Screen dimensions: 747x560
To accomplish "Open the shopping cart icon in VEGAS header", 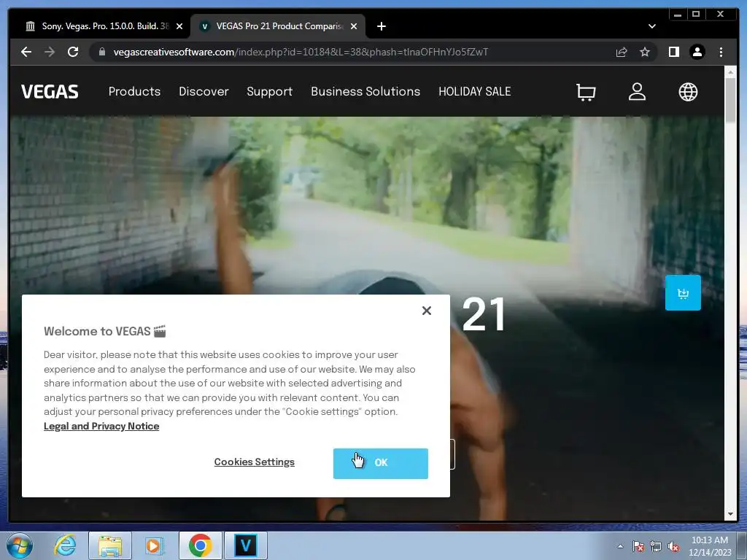I will tap(586, 92).
